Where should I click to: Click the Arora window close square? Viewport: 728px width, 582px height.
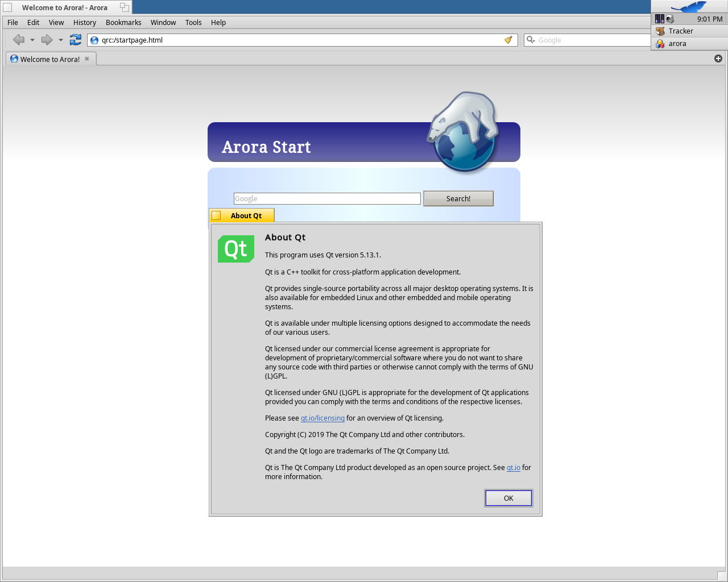7,7
